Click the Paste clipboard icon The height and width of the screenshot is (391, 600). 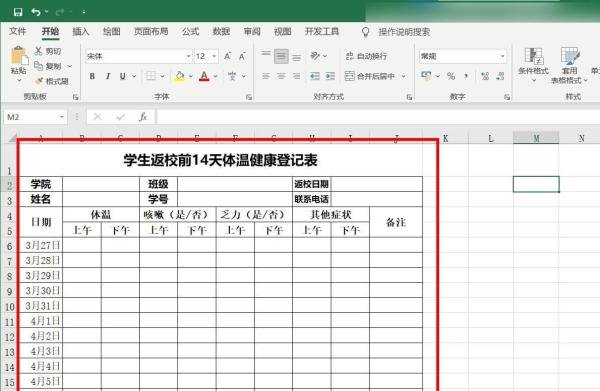click(19, 56)
